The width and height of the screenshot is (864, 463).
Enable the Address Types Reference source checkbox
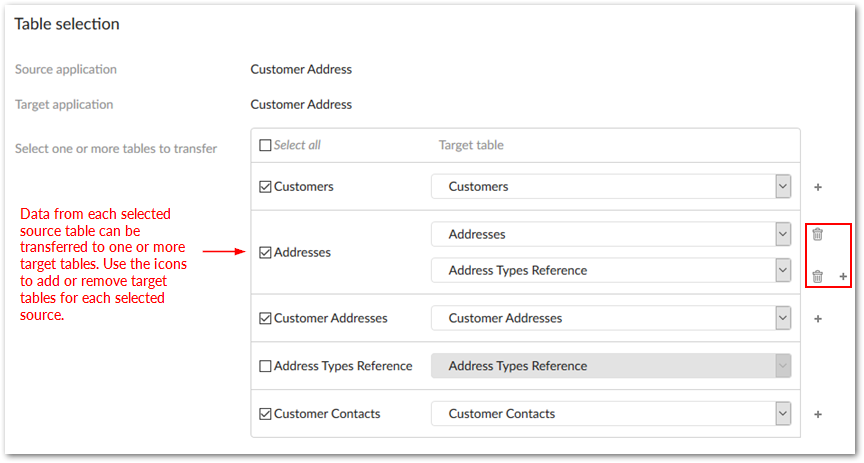265,366
